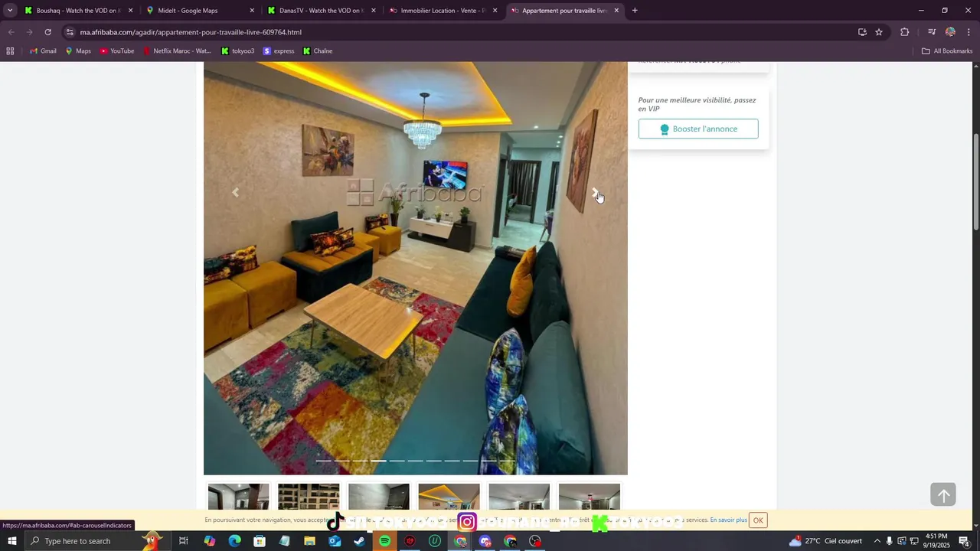Viewport: 980px width, 551px height.
Task: Open the YouTube bookmark
Action: click(x=117, y=51)
